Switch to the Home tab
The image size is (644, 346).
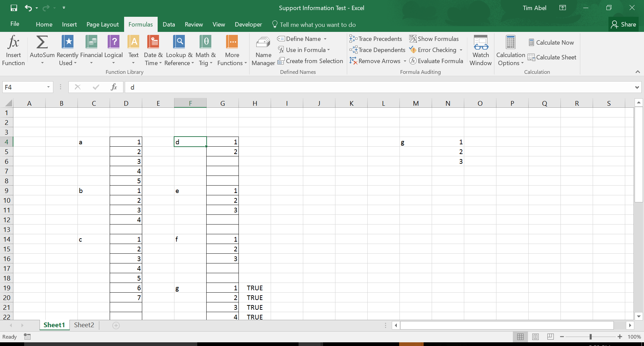[x=44, y=24]
